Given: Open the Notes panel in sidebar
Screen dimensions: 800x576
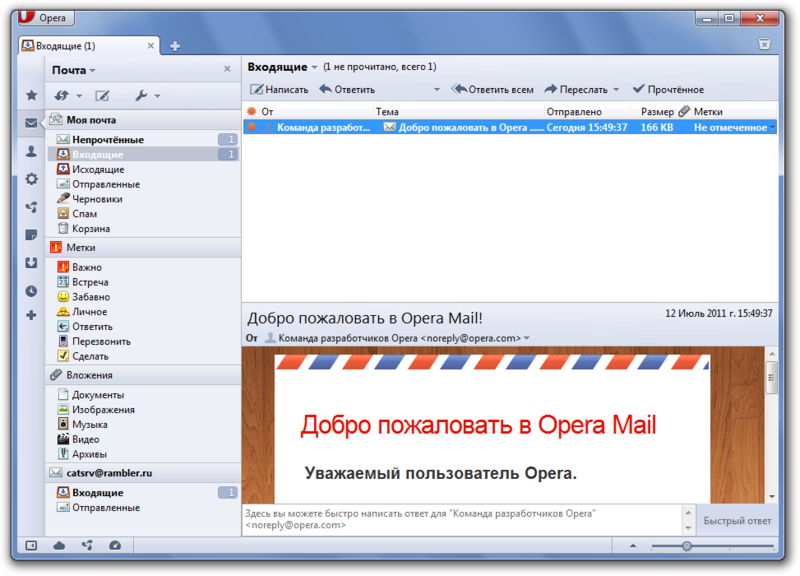Looking at the screenshot, I should tap(30, 234).
